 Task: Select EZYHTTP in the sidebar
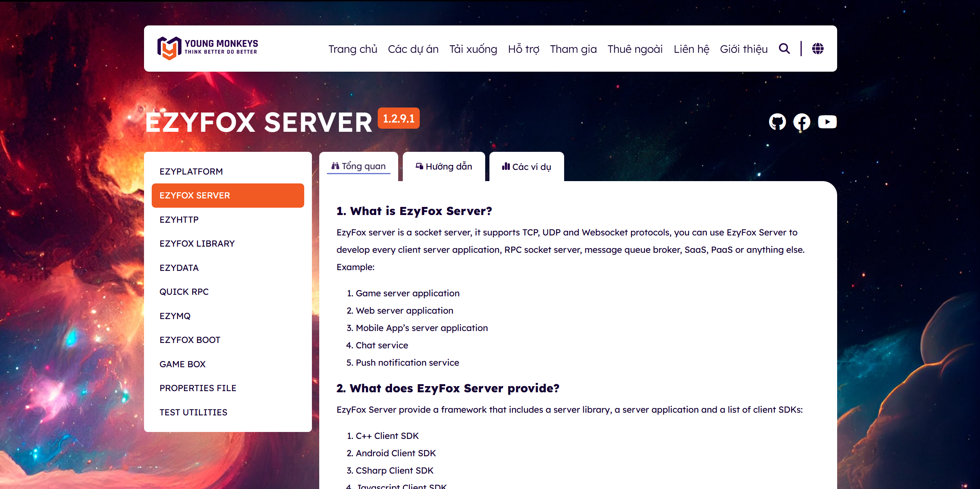(179, 220)
